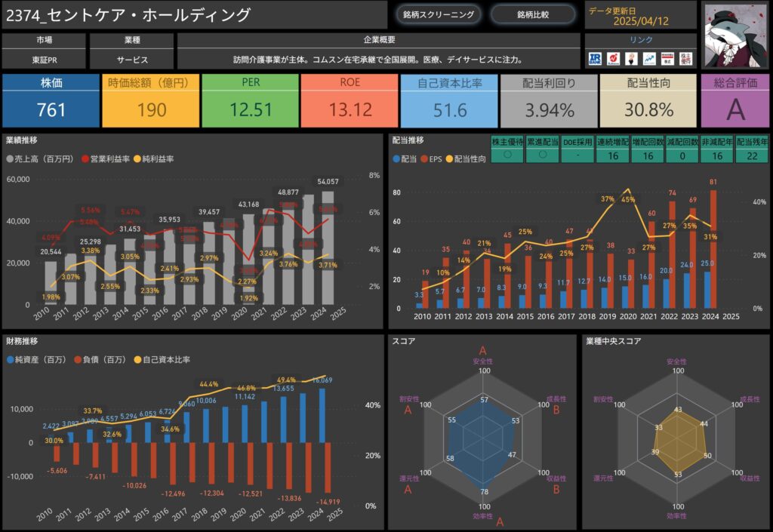Click the 銘柄スクリーニング button
This screenshot has height=532, width=773.
pos(439,14)
